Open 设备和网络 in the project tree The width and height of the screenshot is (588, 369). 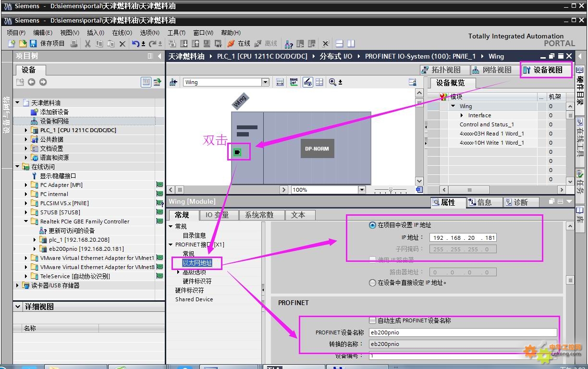tap(54, 121)
